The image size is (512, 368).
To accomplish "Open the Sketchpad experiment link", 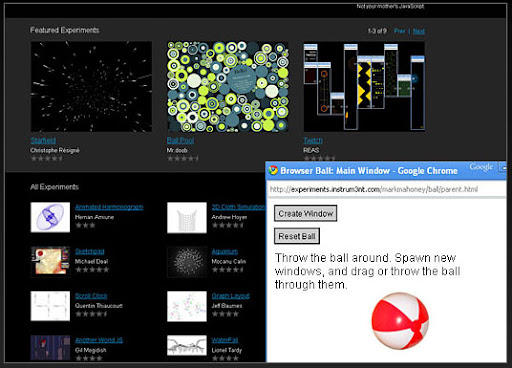I will (90, 251).
